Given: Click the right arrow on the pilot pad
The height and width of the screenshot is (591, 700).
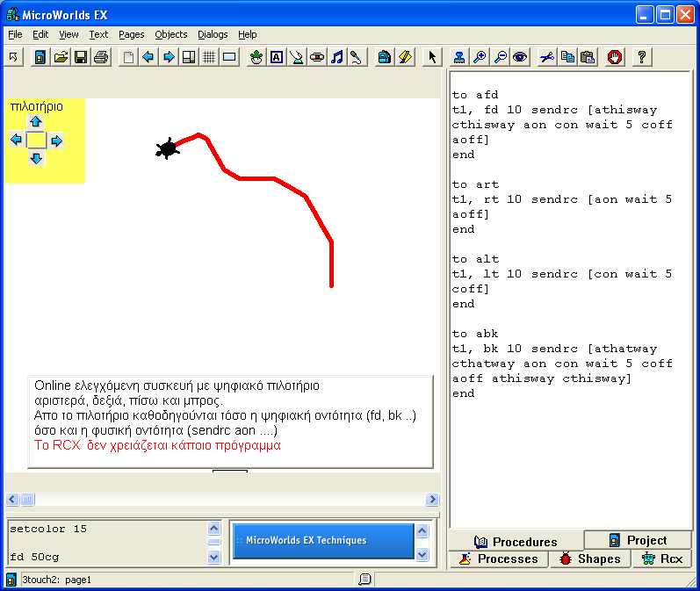Looking at the screenshot, I should (x=56, y=141).
